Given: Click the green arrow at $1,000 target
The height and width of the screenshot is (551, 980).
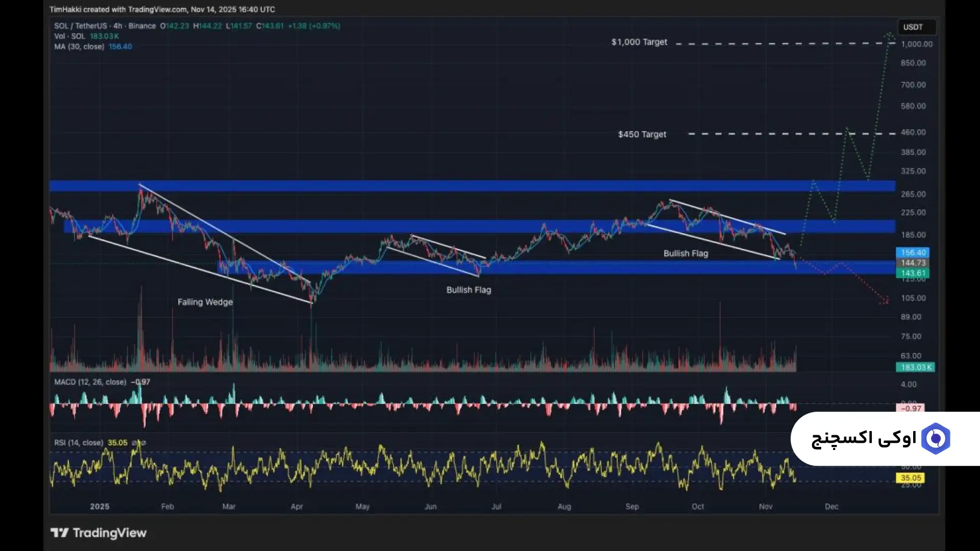Looking at the screenshot, I should (x=890, y=35).
